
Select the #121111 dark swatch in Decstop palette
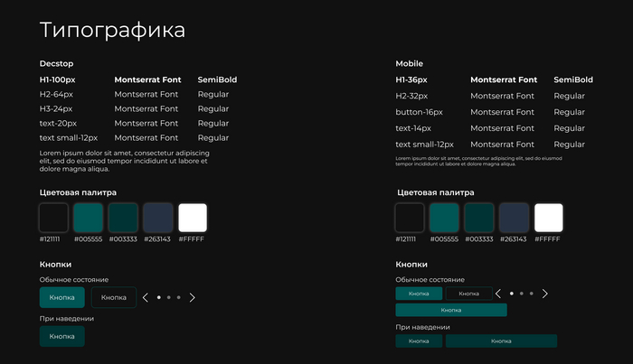click(53, 218)
